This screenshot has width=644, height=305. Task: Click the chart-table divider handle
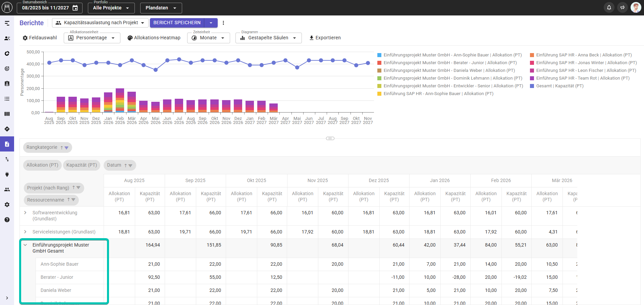coord(330,138)
